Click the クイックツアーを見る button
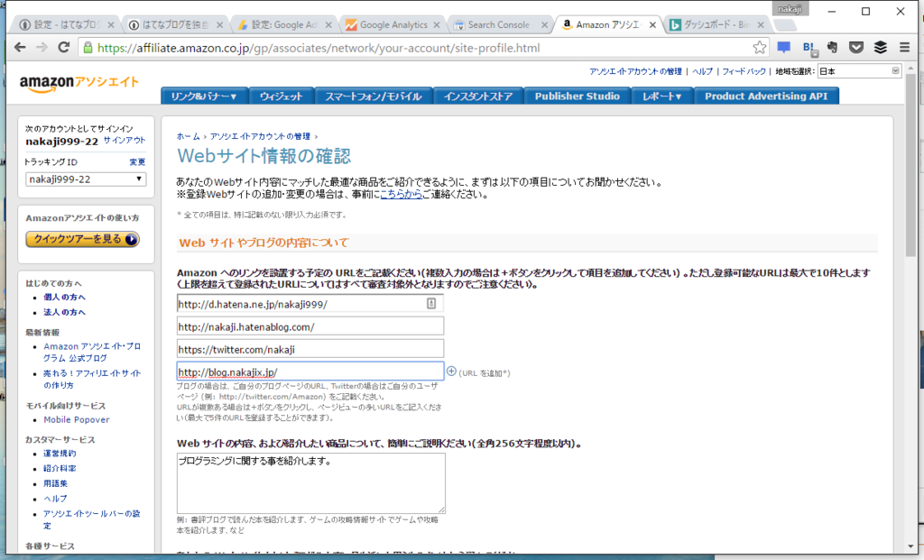 (82, 239)
